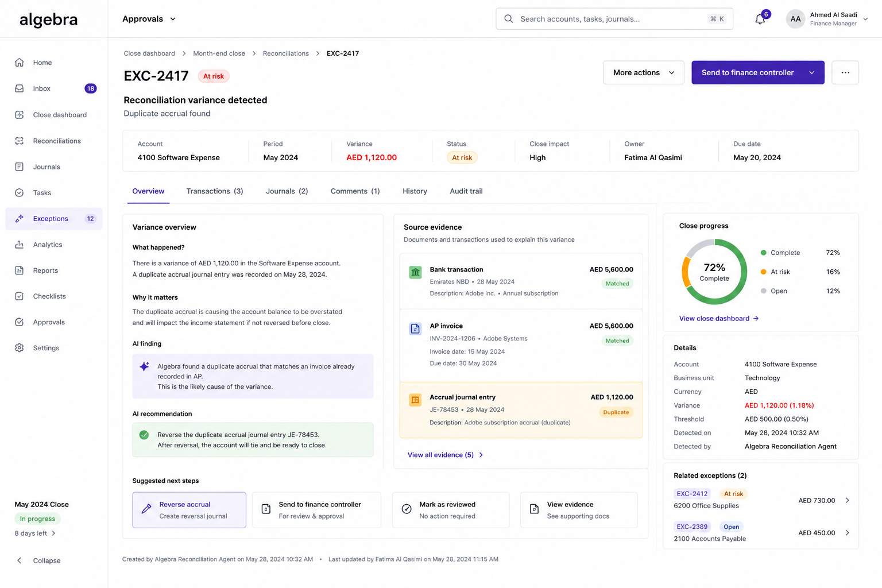
Task: Open the Approvals header dropdown
Action: pos(149,19)
